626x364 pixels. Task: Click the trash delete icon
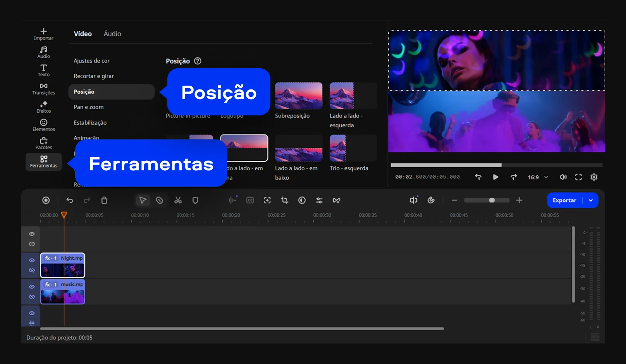pyautogui.click(x=104, y=200)
